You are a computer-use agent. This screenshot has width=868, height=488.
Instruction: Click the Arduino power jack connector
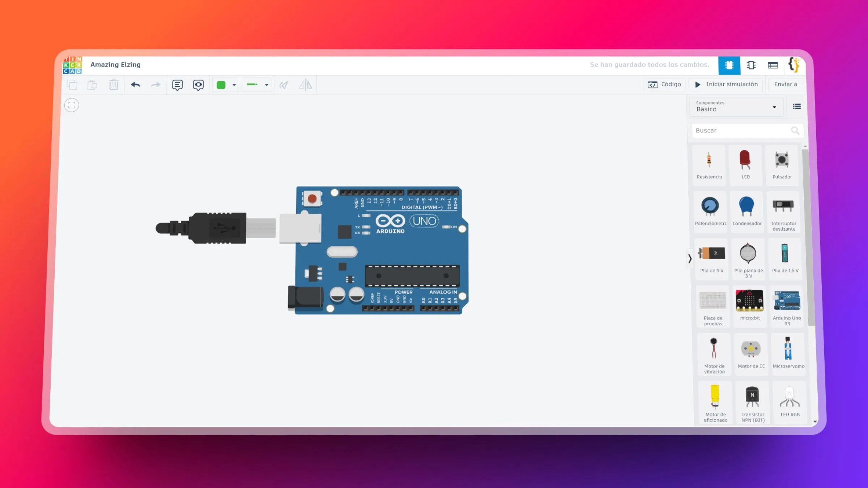(x=306, y=298)
